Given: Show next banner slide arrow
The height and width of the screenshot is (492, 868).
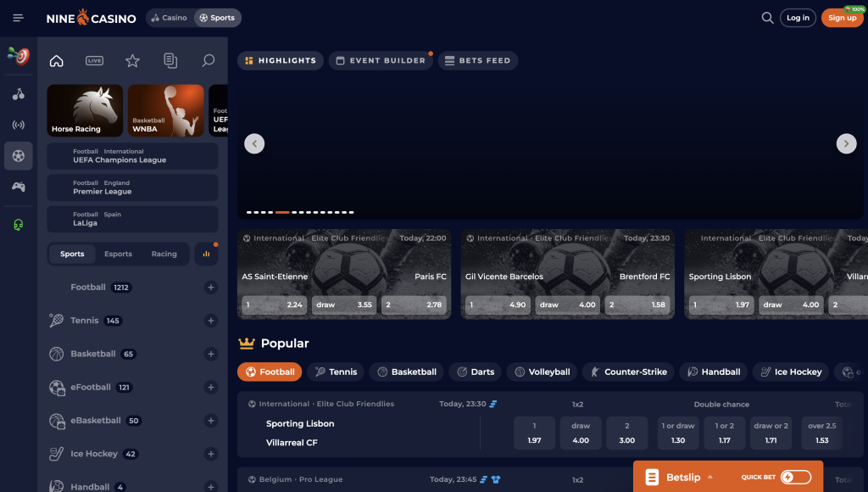Looking at the screenshot, I should coord(846,143).
